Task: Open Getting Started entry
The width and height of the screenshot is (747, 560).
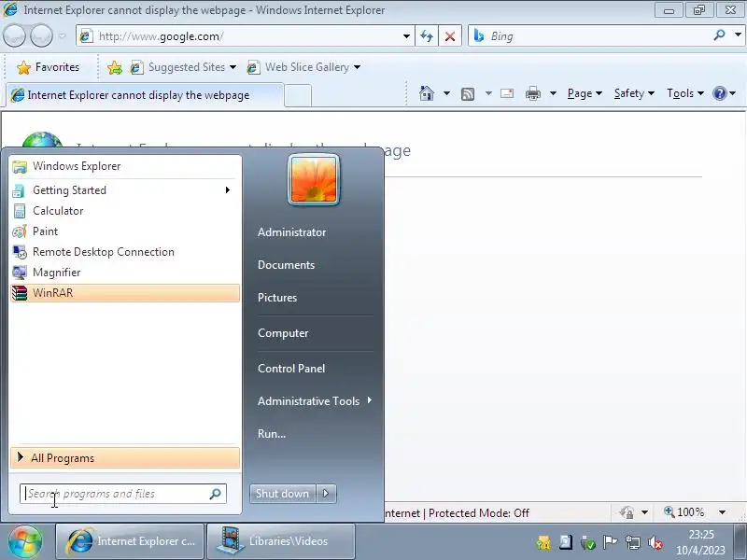Action: [x=125, y=190]
